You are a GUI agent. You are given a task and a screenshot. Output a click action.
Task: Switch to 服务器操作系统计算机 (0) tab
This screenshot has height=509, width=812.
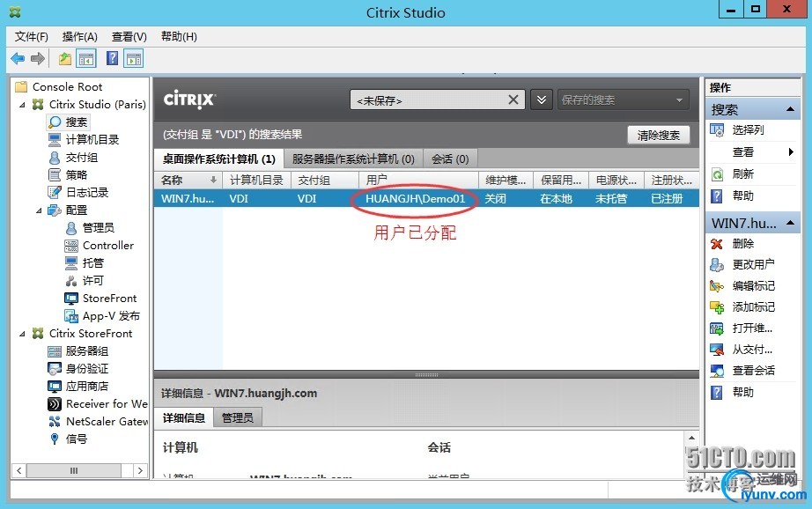[x=353, y=159]
